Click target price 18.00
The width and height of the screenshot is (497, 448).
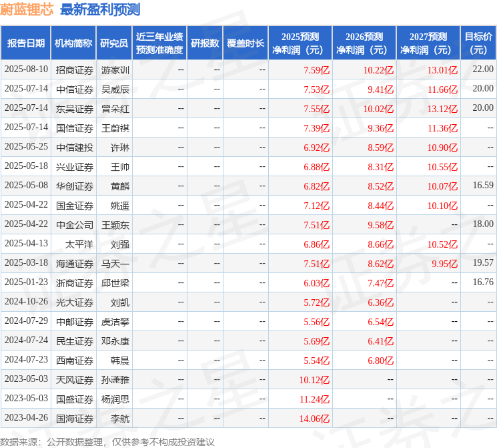(x=483, y=224)
